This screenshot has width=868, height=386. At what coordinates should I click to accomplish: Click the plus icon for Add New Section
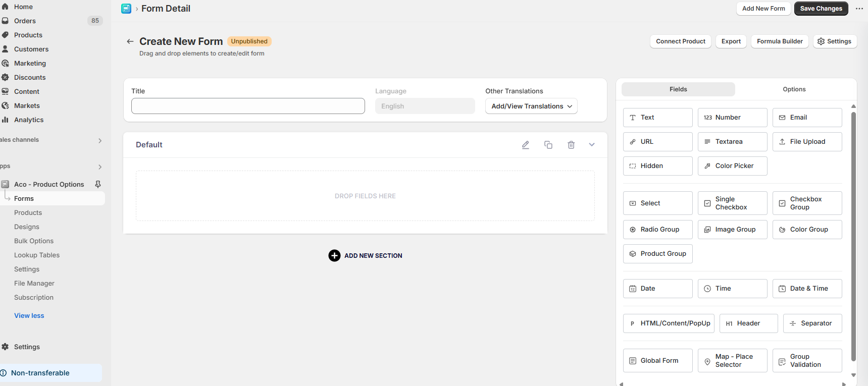(x=334, y=256)
